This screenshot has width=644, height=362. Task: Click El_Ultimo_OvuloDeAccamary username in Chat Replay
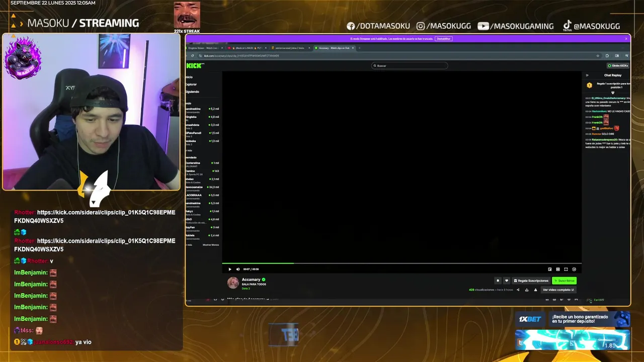pyautogui.click(x=608, y=98)
